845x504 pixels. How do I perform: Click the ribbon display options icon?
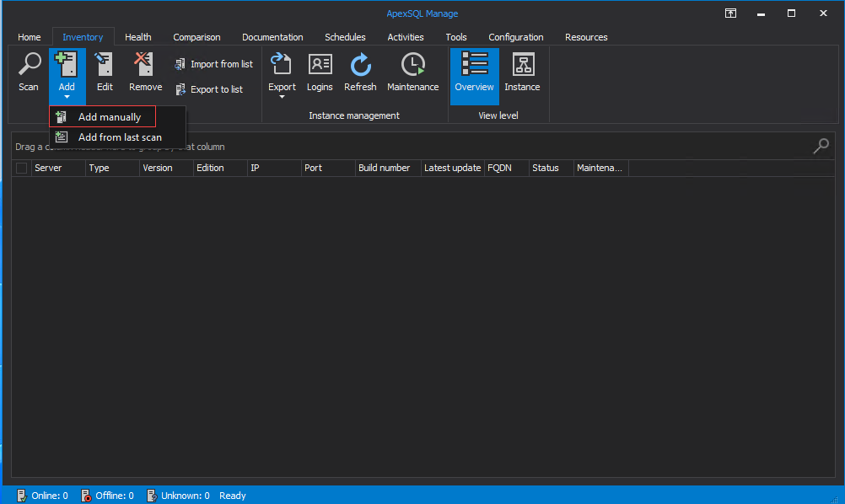click(730, 13)
